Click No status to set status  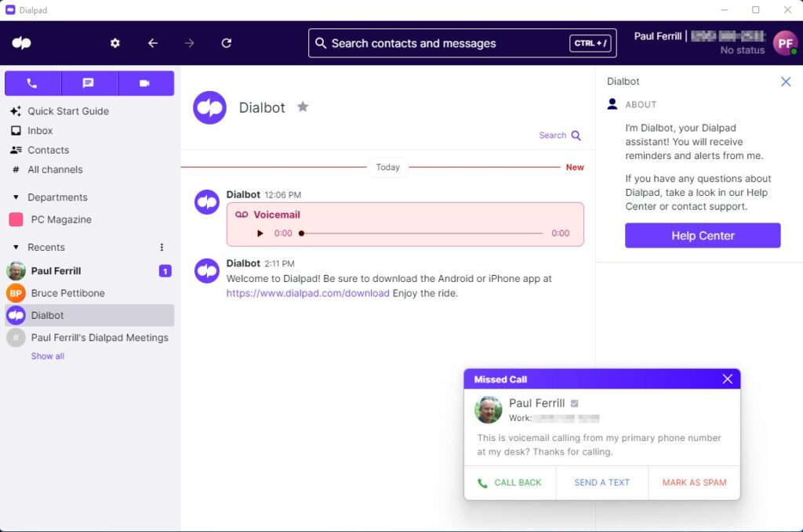(742, 50)
